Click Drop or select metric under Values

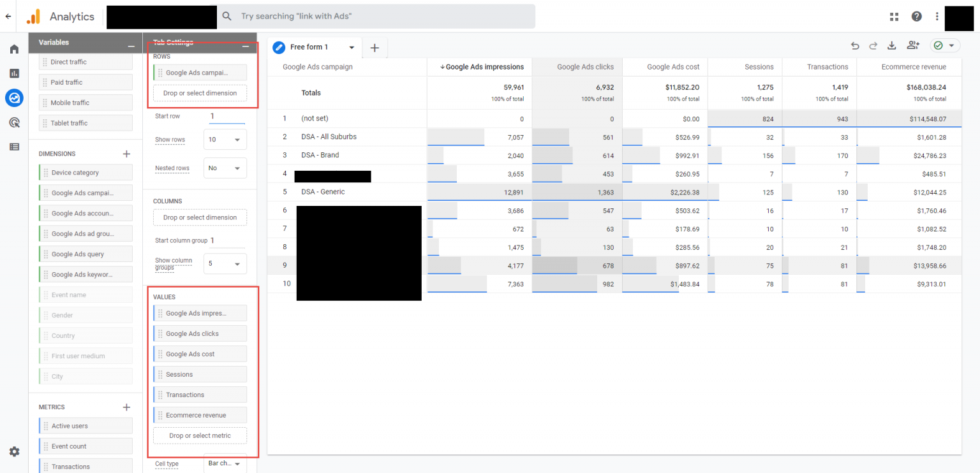click(200, 436)
